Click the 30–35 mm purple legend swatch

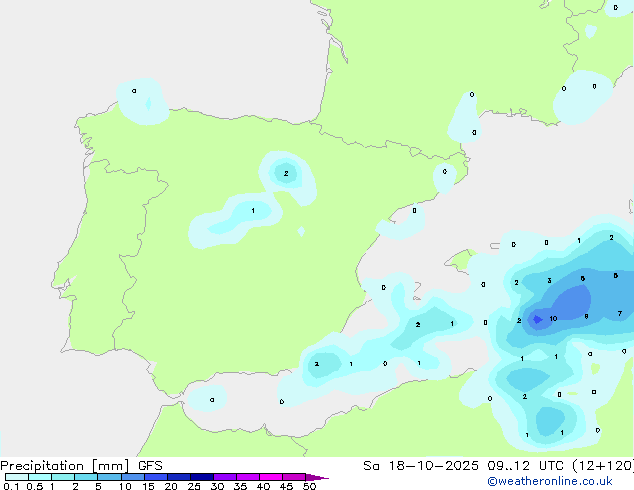click(225, 477)
